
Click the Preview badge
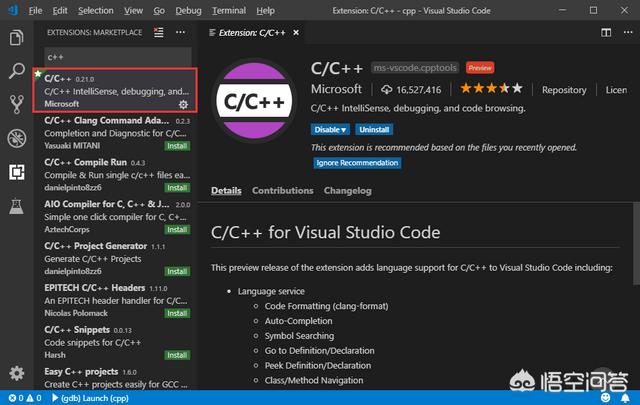(x=480, y=68)
